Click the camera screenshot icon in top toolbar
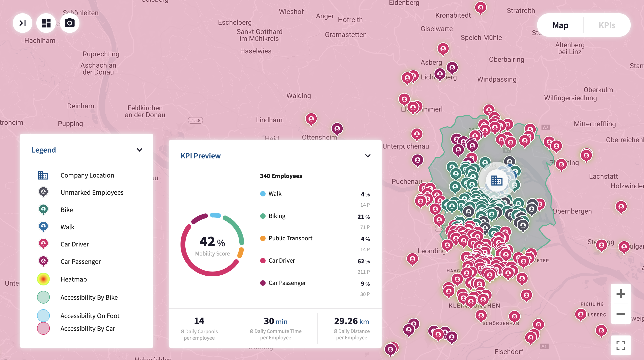The width and height of the screenshot is (644, 360). click(x=69, y=23)
